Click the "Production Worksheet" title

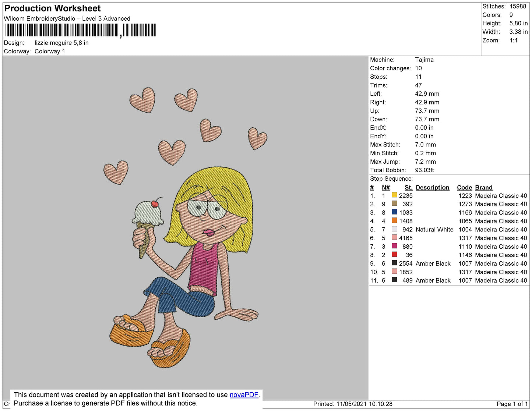(x=52, y=8)
